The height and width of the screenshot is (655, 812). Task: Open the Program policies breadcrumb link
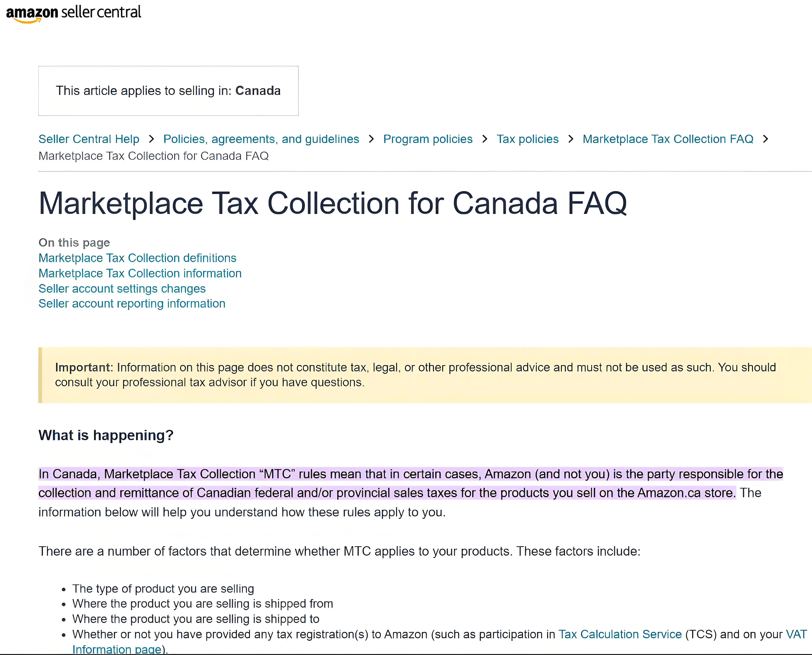428,139
